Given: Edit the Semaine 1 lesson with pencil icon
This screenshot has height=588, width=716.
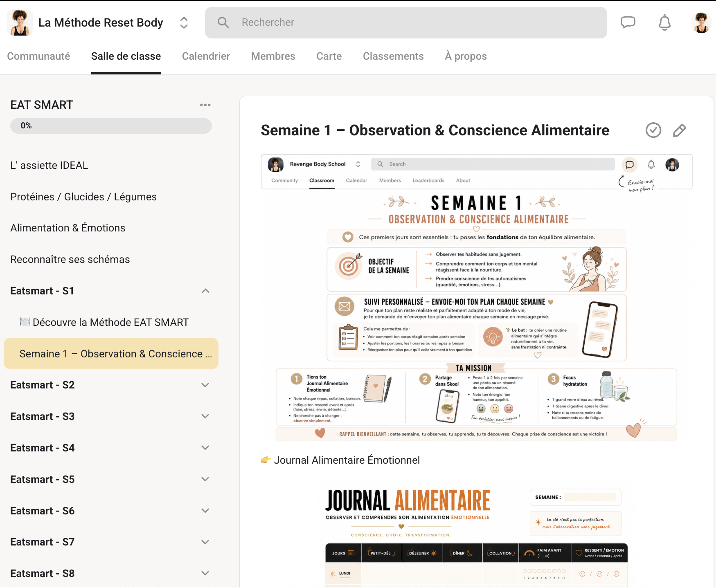Looking at the screenshot, I should (x=679, y=130).
